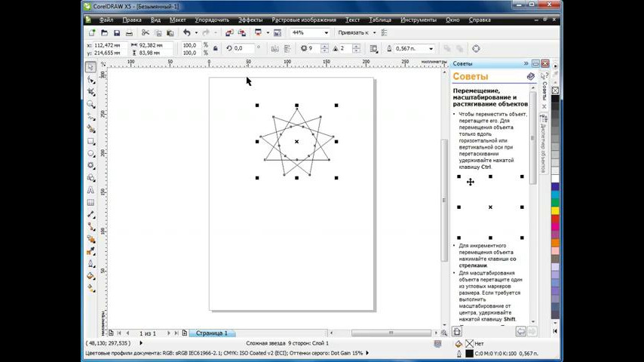Click the Undo arrow icon
The height and width of the screenshot is (362, 644).
click(x=186, y=33)
